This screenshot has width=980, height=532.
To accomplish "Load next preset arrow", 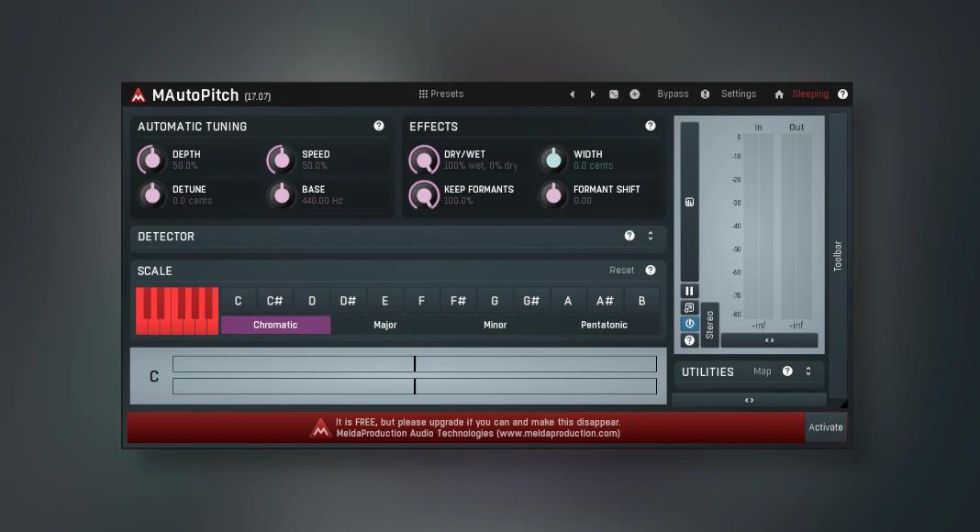I will [593, 94].
